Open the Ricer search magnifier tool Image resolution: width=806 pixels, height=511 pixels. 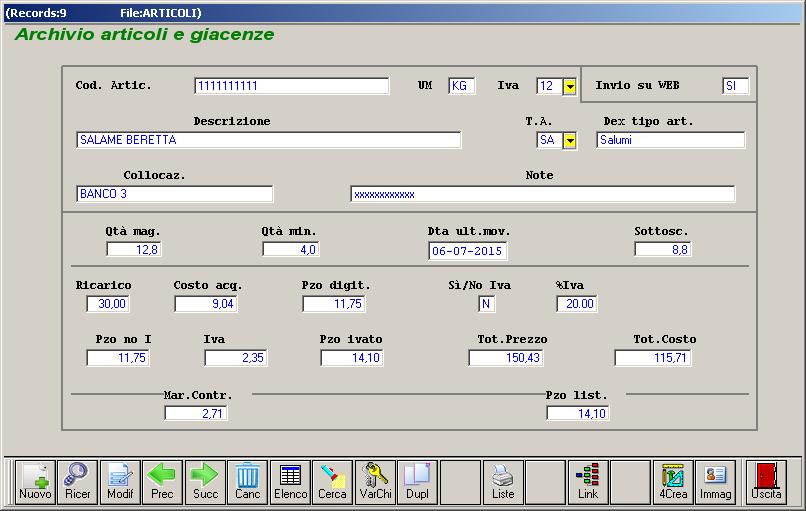[78, 482]
